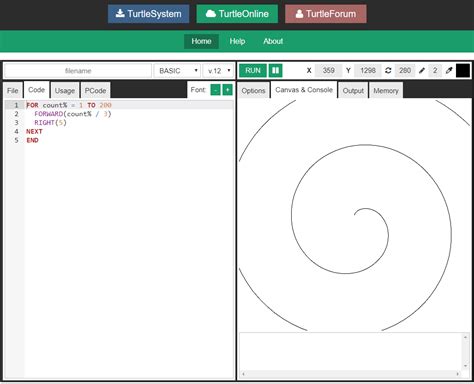Open the TurtleForum user button
Screen dimensions: 474x384
[x=326, y=14]
